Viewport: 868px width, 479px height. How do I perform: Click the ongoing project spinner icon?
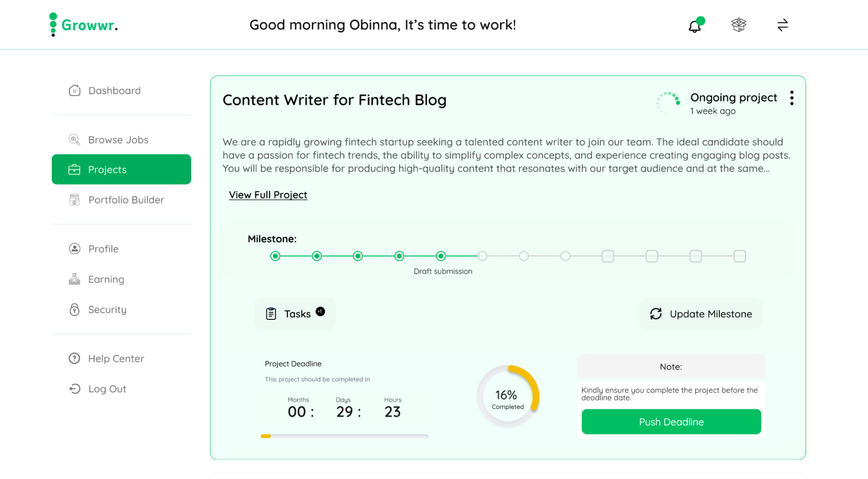[x=668, y=102]
